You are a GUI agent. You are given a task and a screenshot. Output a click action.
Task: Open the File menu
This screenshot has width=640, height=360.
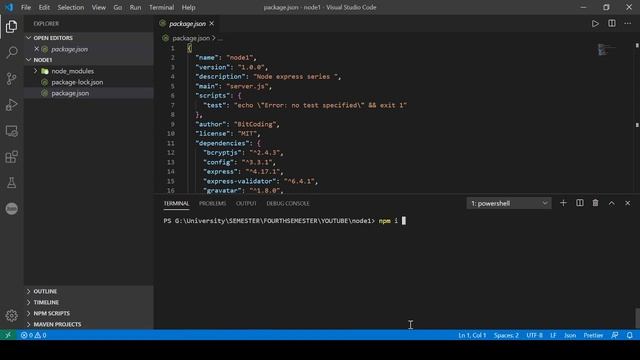[x=26, y=7]
